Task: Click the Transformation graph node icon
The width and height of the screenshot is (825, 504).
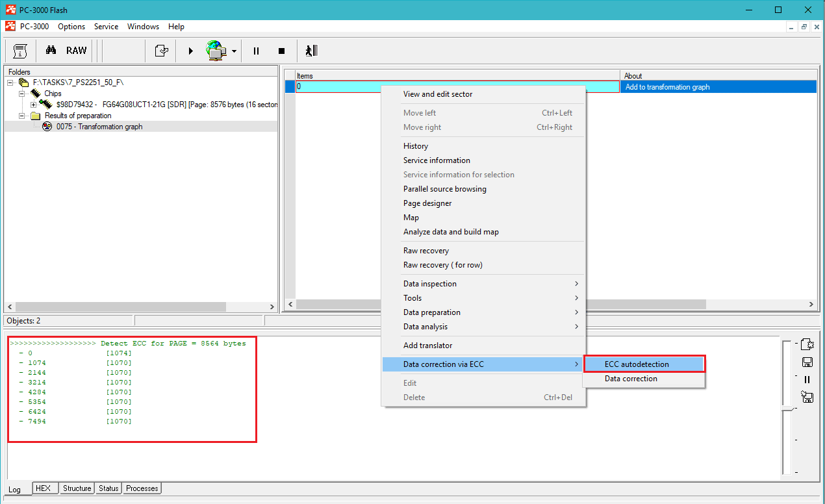Action: (x=47, y=127)
